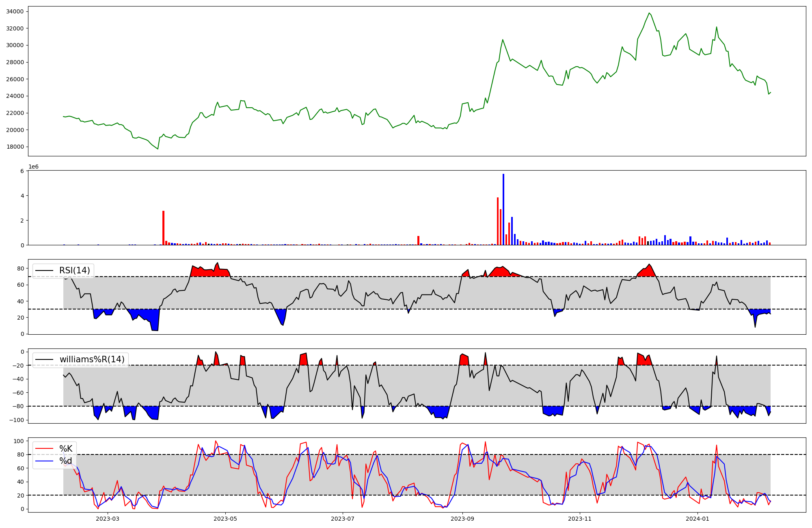The width and height of the screenshot is (812, 528).
Task: Click the tallest blue volume bar
Action: click(x=503, y=210)
